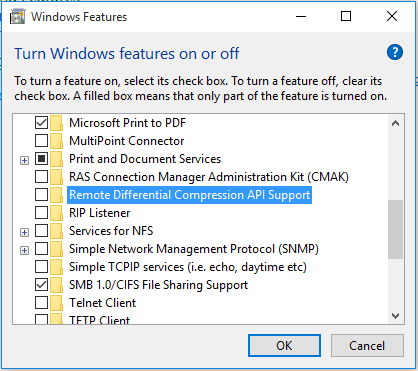
Task: Click the Windows Features title bar icon
Action: (x=17, y=17)
